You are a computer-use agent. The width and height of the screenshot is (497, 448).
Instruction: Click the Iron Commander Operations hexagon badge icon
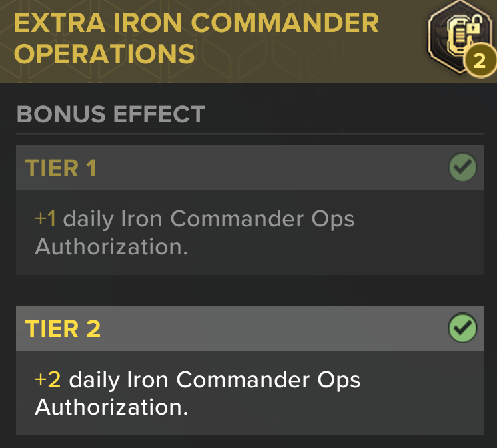pos(458,37)
